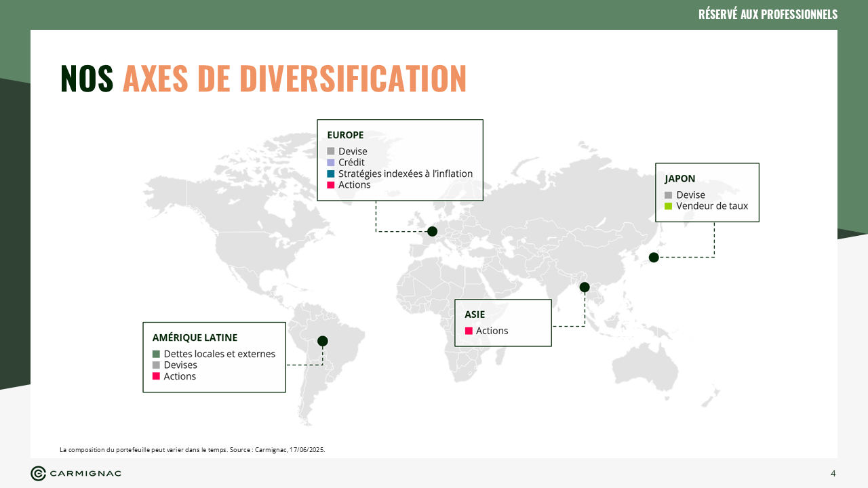Click the map marker on Europe
The image size is (868, 488).
tap(432, 232)
